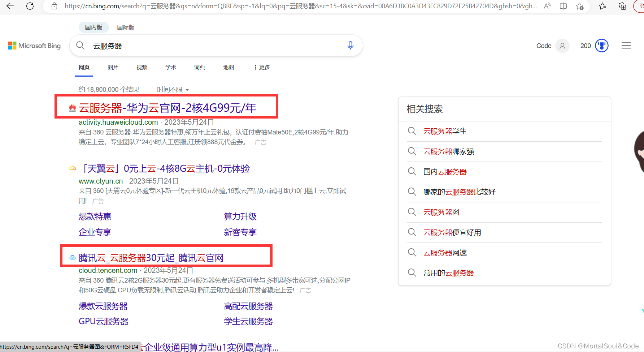Switch to the 图片 tab
Viewport: 644px width, 352px height.
click(x=113, y=67)
